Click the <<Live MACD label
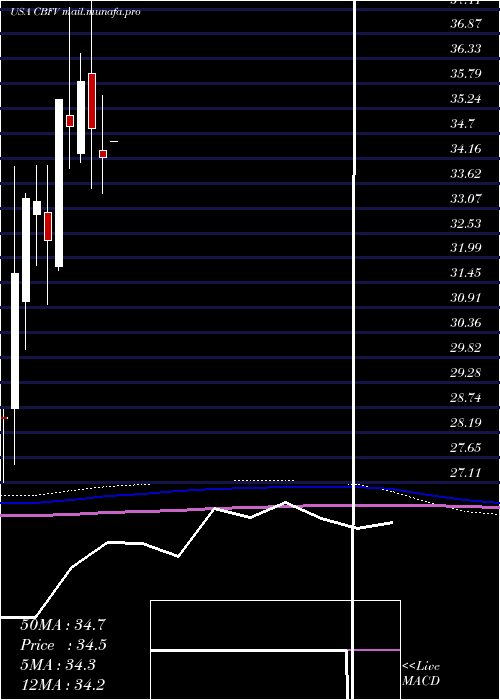Viewport: 500px width, 700px height. [421, 674]
